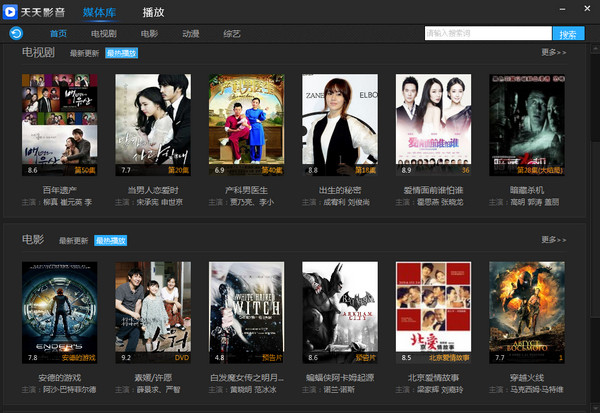600x413 pixels.
Task: Open the 当男人恋爱时 poster thumbnail
Action: pyautogui.click(x=153, y=125)
